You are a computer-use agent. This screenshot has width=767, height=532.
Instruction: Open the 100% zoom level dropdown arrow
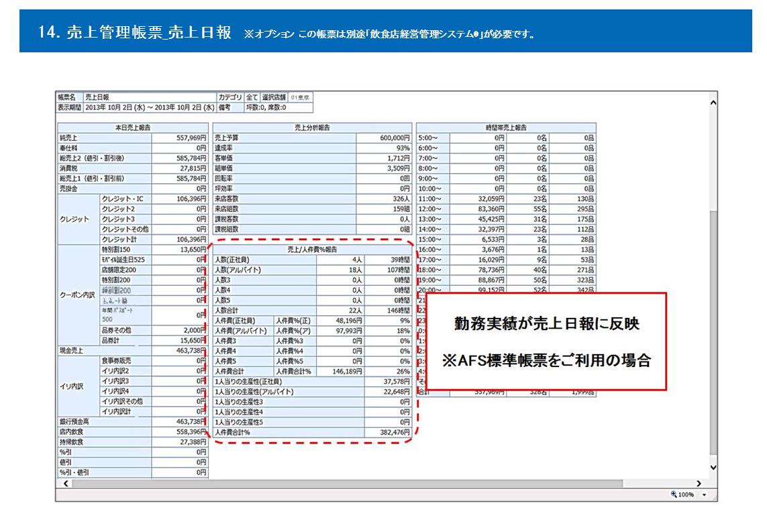(x=705, y=495)
